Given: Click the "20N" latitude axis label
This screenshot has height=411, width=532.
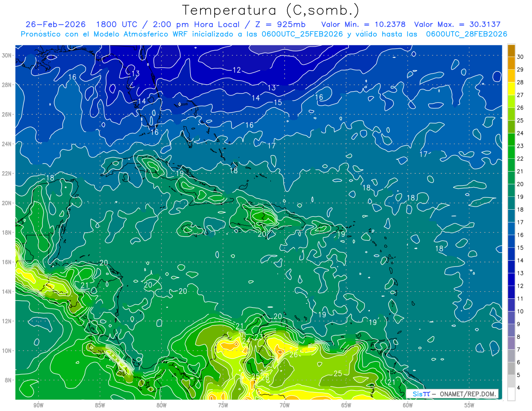Looking at the screenshot, I should pos(7,203).
